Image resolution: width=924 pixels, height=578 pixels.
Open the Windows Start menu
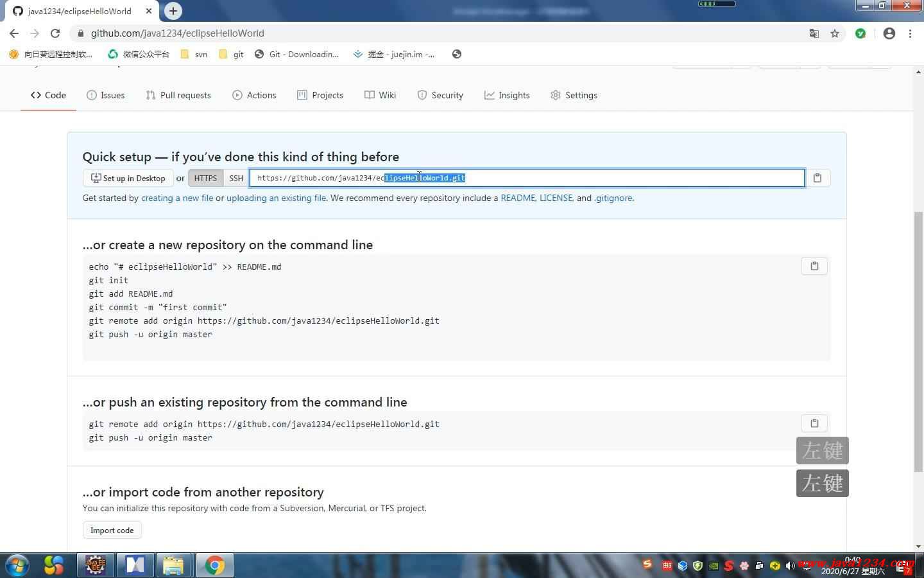17,565
